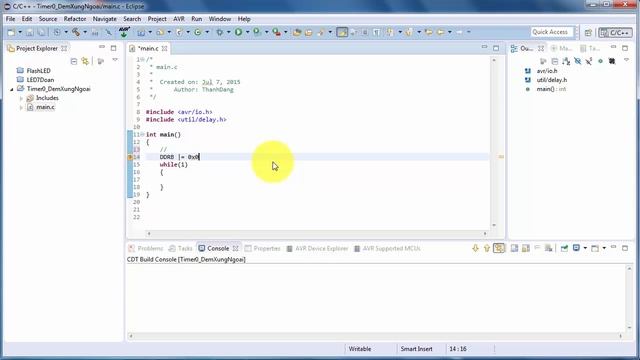Collapse the Timer0_DemXungNgoai project node
The height and width of the screenshot is (360, 640).
click(x=11, y=89)
